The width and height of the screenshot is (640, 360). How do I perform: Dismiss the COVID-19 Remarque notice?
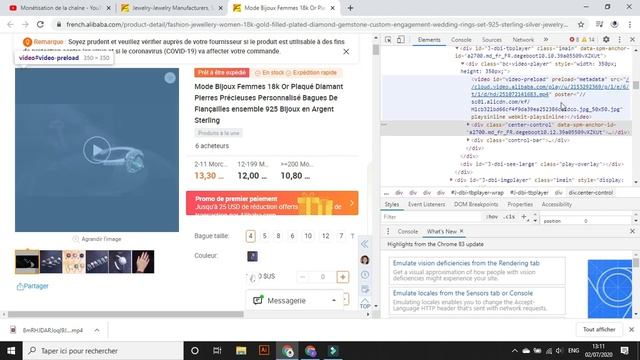(346, 51)
